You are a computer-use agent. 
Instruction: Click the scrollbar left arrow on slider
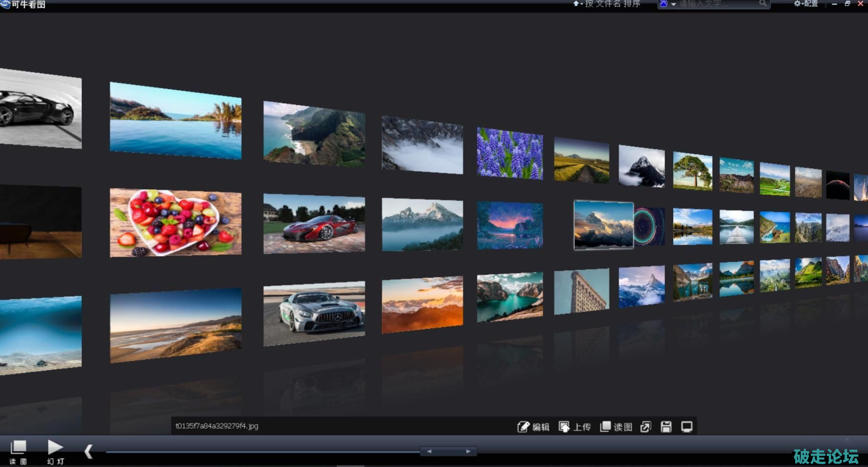pos(429,451)
